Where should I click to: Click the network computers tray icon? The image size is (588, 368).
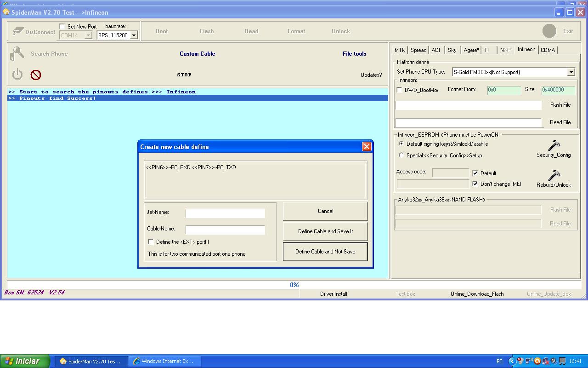point(562,361)
